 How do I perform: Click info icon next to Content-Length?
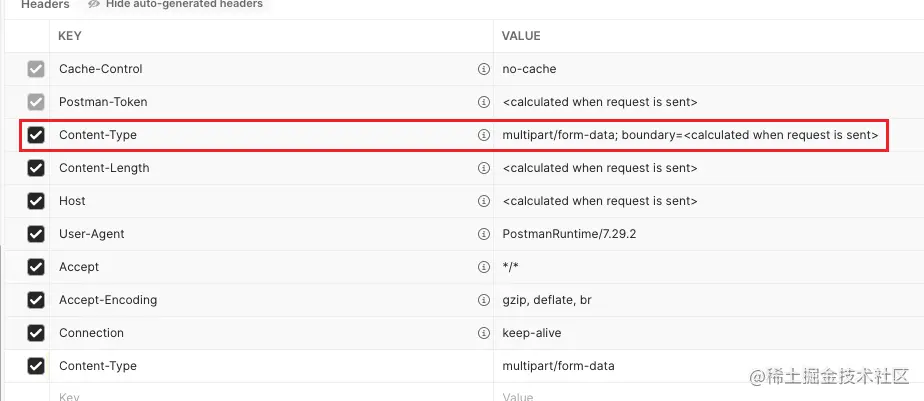tap(483, 168)
